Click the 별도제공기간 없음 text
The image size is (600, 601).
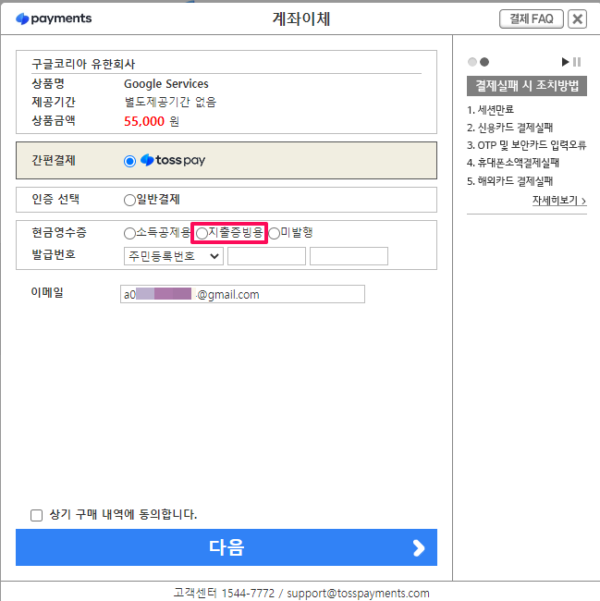(170, 102)
